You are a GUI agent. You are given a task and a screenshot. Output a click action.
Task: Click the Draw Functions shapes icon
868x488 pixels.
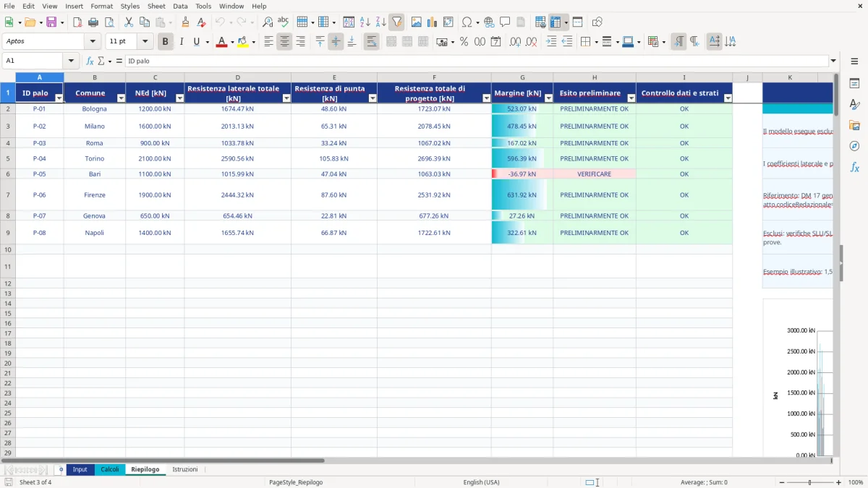[x=597, y=22]
